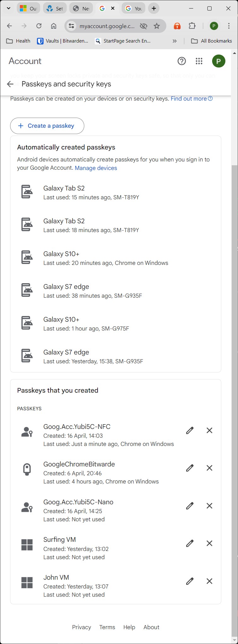238x644 pixels.
Task: Switch to the Outlook tab
Action: pos(28,9)
